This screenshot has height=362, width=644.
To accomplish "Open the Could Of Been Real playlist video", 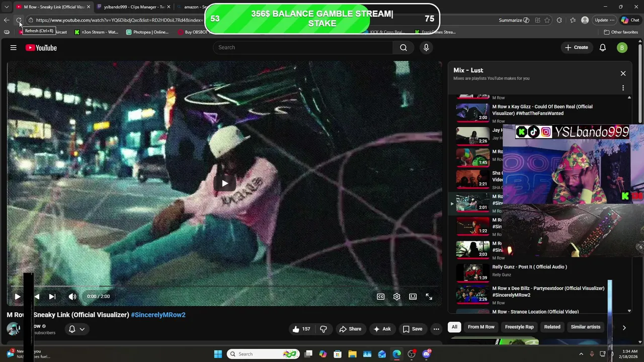I will [542, 110].
